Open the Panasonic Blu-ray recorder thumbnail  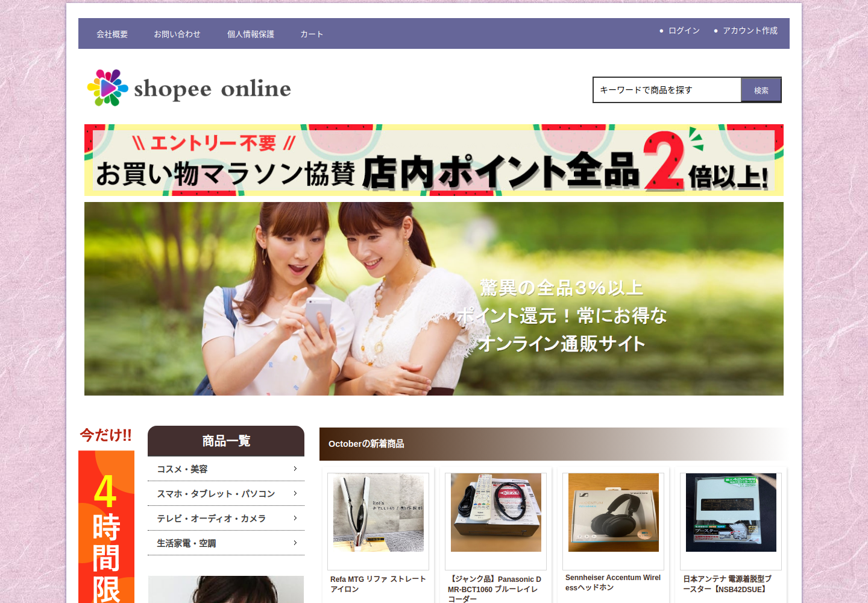pos(496,513)
